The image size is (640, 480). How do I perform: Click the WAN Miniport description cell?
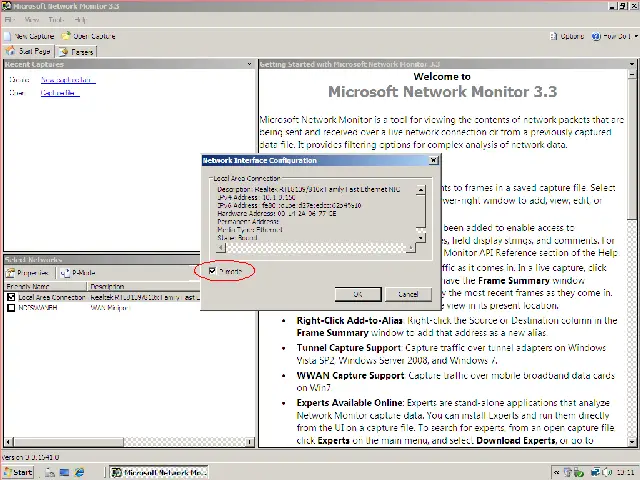pos(110,308)
